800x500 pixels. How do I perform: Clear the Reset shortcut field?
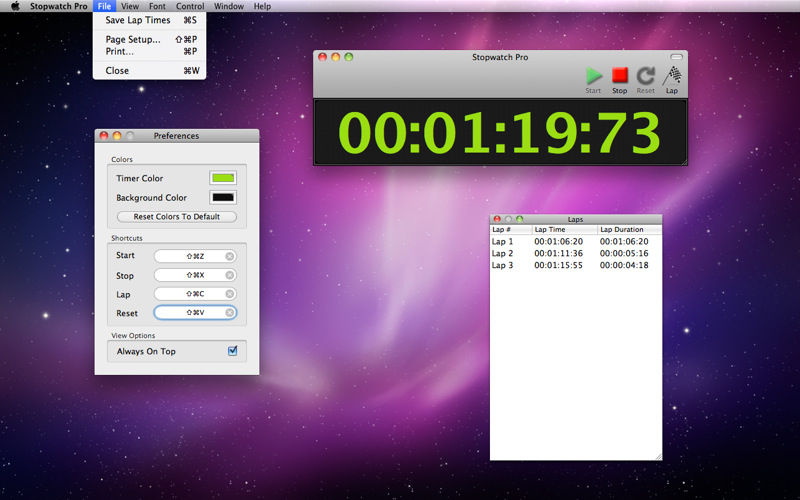coord(230,312)
